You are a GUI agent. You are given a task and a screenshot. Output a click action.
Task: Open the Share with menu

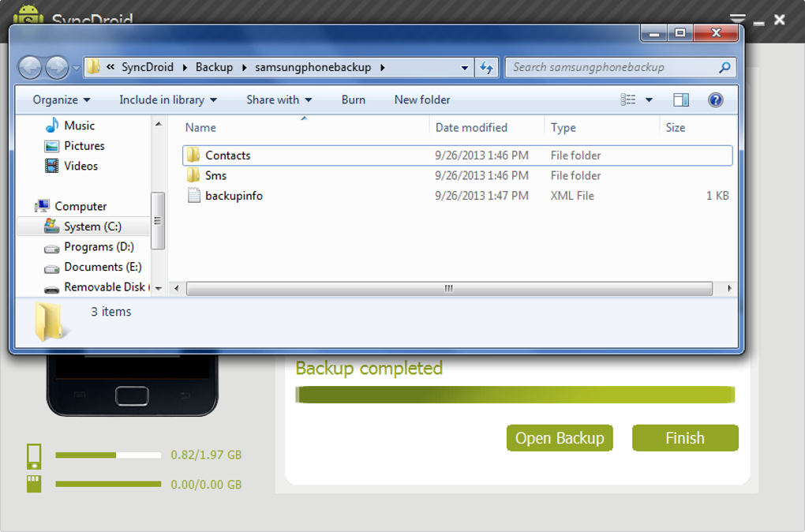pos(279,99)
